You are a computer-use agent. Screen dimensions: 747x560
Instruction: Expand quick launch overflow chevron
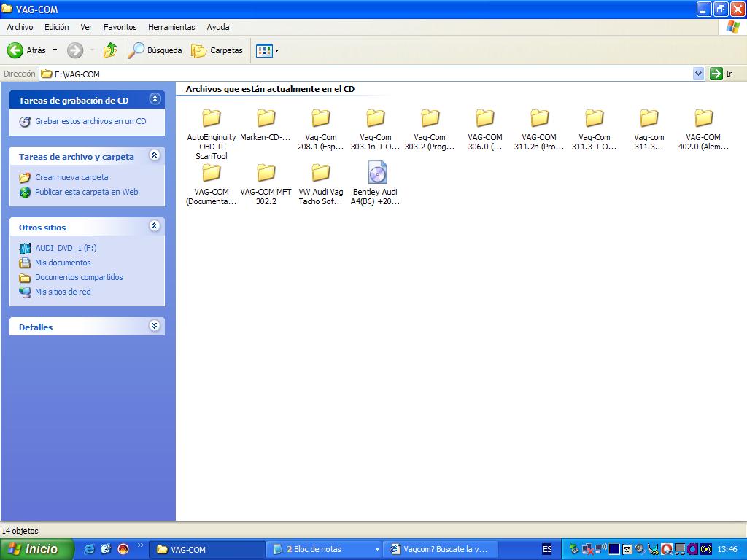[x=140, y=545]
